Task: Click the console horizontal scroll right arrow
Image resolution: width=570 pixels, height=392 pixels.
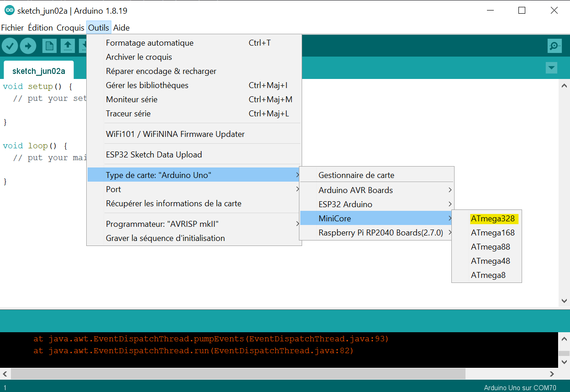Action: (x=552, y=374)
